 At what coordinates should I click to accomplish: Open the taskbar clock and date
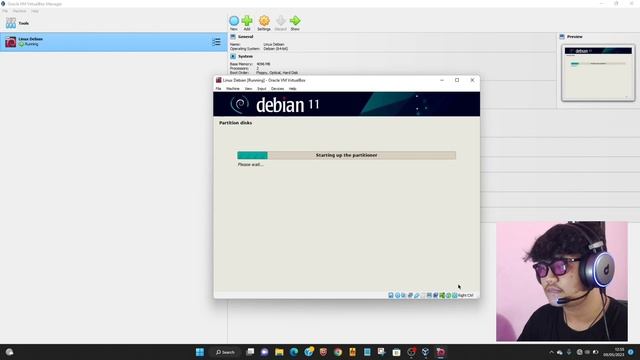pyautogui.click(x=614, y=352)
